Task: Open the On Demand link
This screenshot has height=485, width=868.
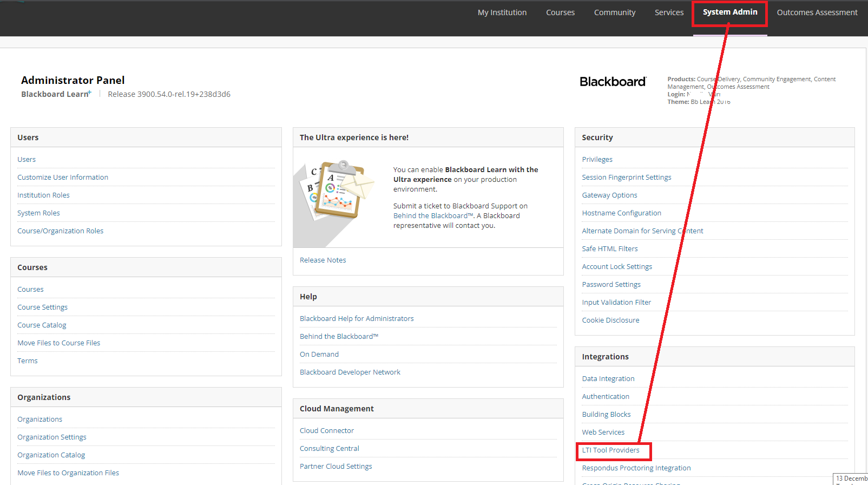Action: click(319, 355)
